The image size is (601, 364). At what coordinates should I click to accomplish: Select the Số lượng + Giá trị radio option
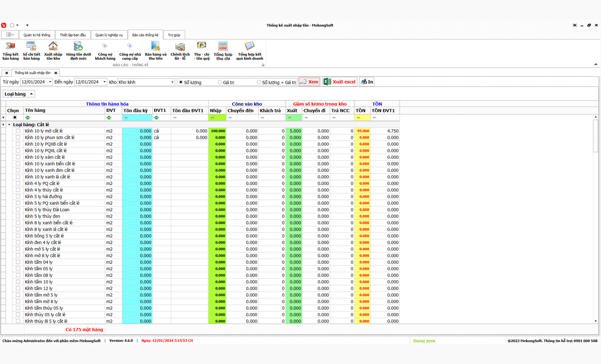point(259,82)
